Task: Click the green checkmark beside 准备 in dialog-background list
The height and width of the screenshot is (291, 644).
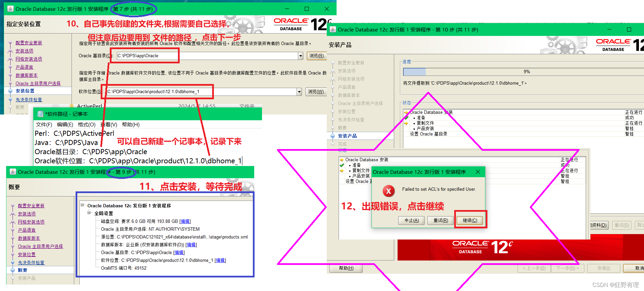Action: [342, 165]
